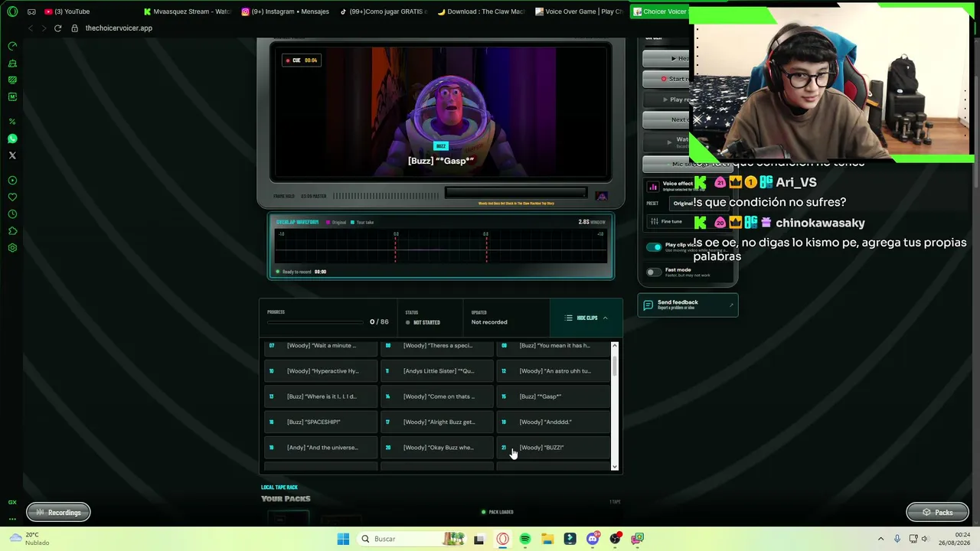Open WhatsApp in the browser sidebar

pyautogui.click(x=12, y=139)
